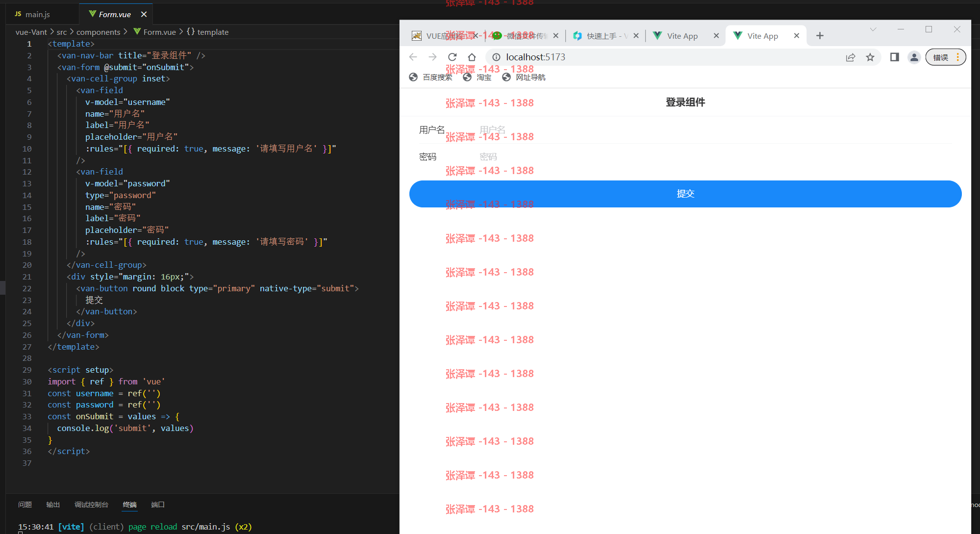Viewport: 980px width, 534px height.
Task: Click the vue-Vant breadcrumb segment
Action: [x=31, y=32]
